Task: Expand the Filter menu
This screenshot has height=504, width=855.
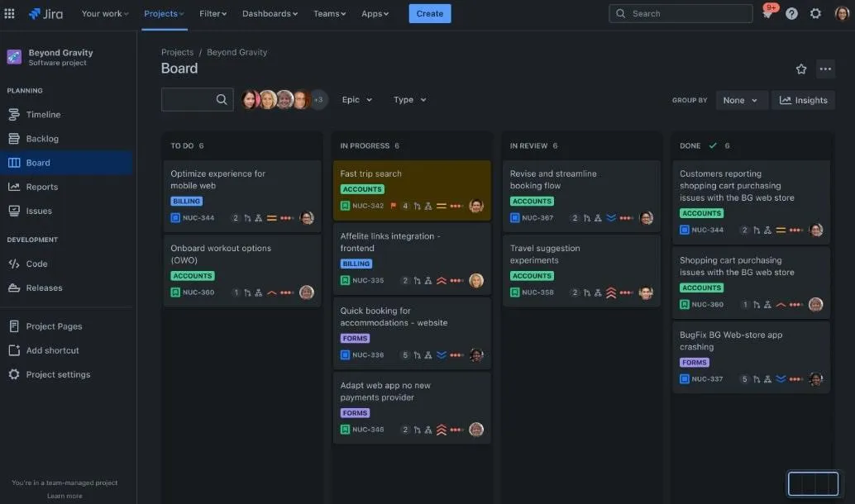Action: pyautogui.click(x=213, y=13)
